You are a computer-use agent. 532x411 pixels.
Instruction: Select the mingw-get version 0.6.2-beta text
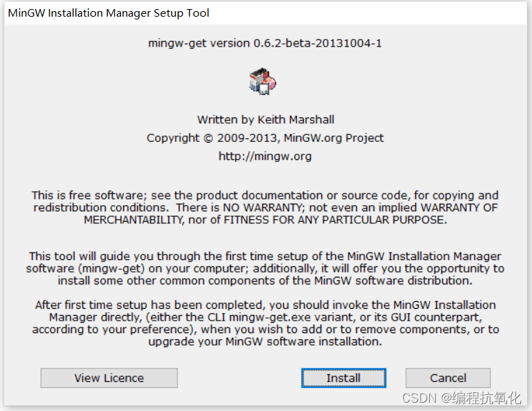265,43
